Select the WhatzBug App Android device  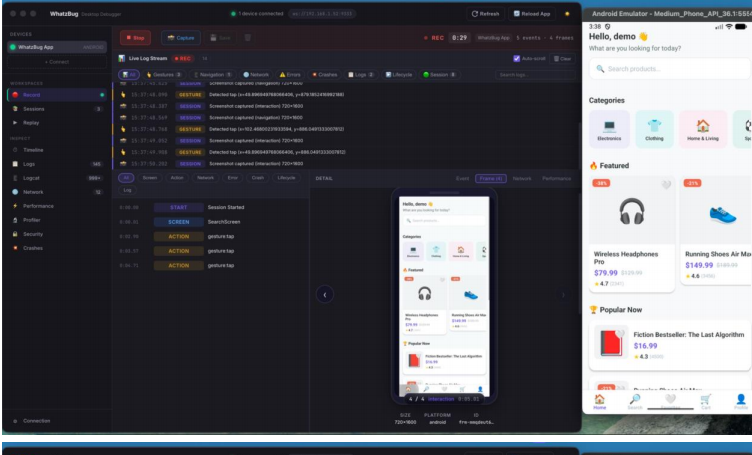[x=57, y=47]
